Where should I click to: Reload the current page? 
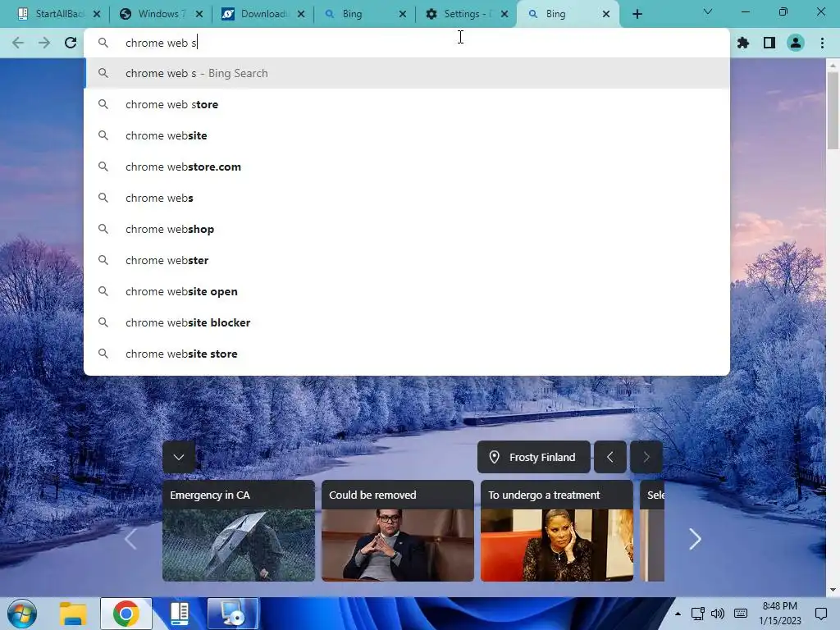[71, 43]
